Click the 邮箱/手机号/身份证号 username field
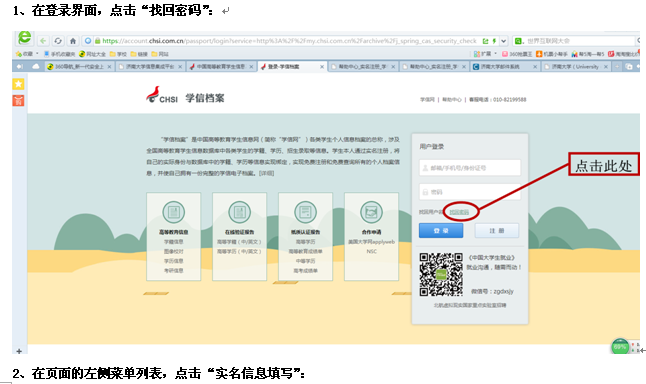This screenshot has width=646, height=384. click(470, 168)
